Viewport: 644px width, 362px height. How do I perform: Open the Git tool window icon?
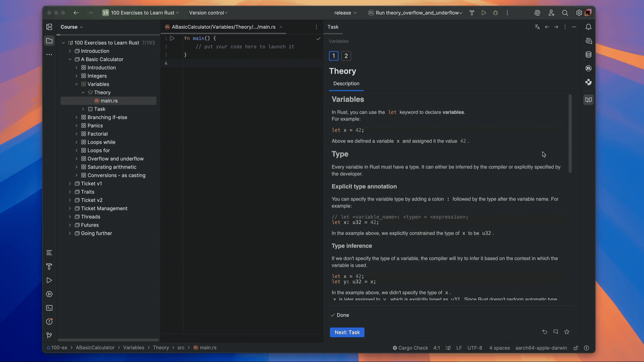tap(49, 336)
